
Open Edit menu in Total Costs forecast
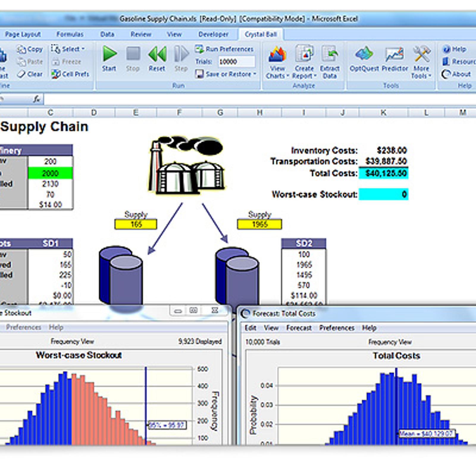250,328
